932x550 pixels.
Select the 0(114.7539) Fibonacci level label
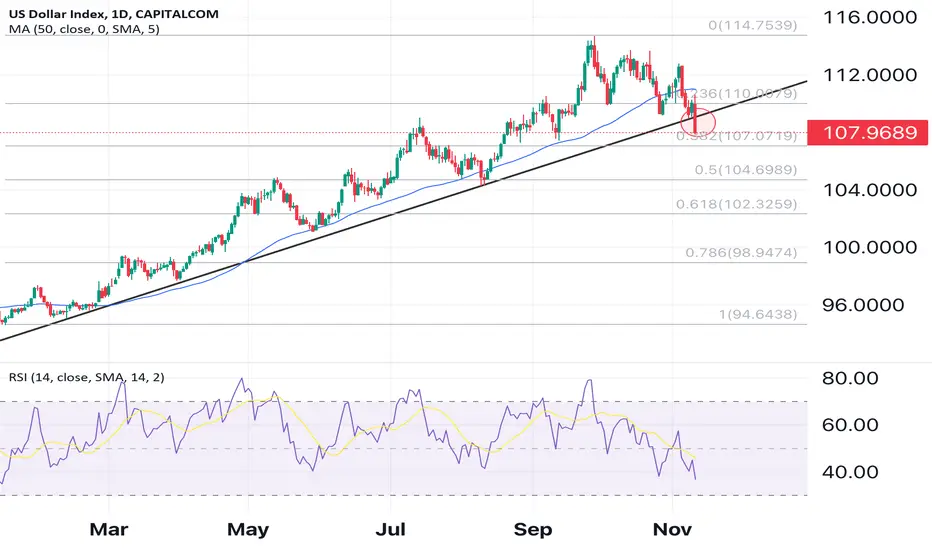coord(752,26)
